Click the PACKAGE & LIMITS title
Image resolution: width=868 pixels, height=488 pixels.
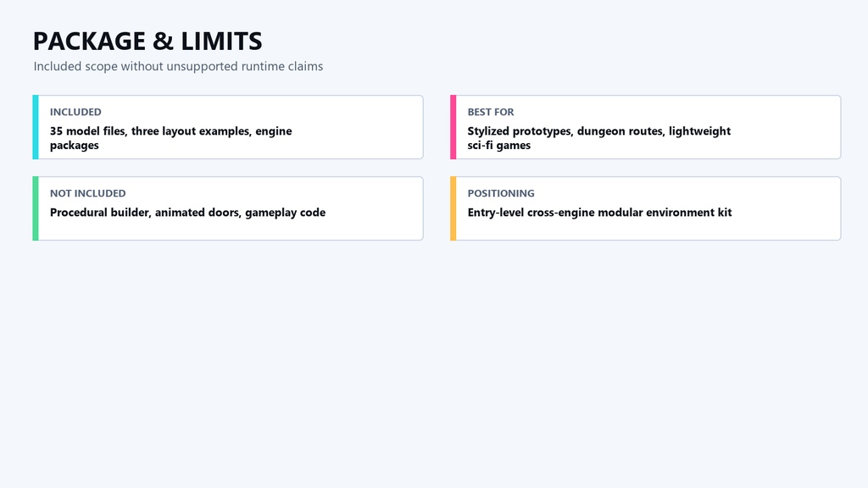(x=147, y=42)
